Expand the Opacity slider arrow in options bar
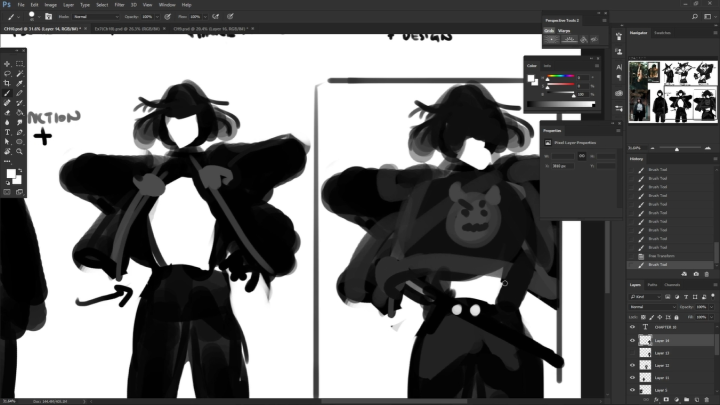720x405 pixels. 157,17
